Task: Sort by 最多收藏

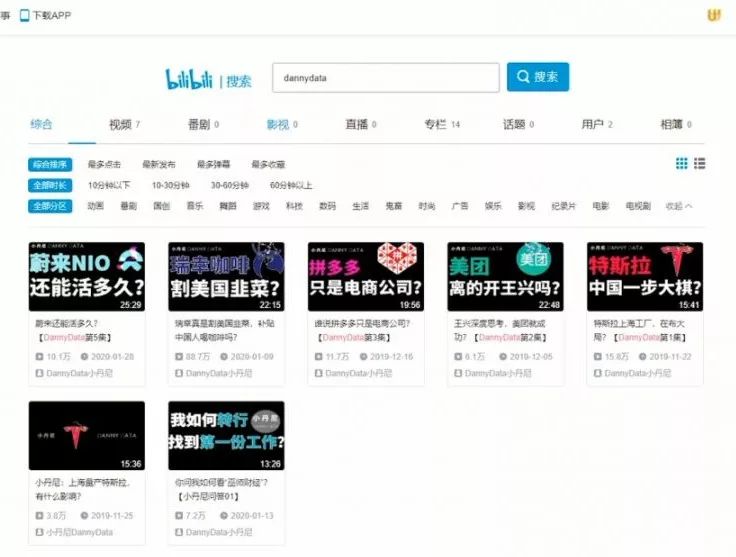Action: (x=268, y=165)
